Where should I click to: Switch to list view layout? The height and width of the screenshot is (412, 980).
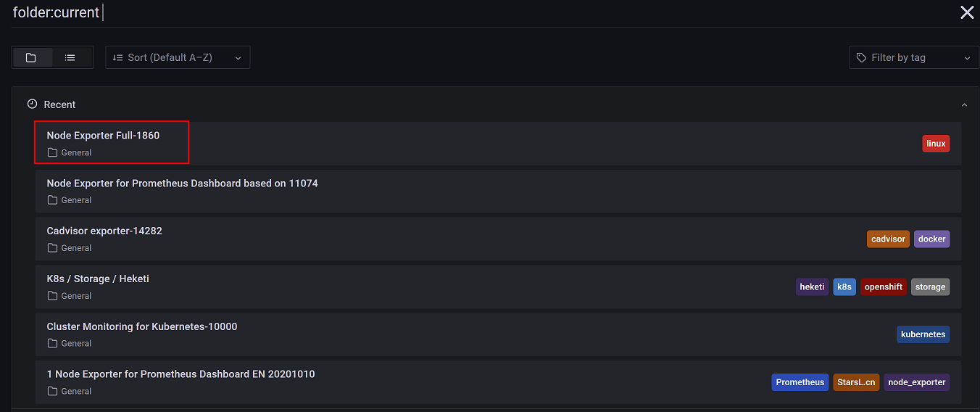[70, 57]
